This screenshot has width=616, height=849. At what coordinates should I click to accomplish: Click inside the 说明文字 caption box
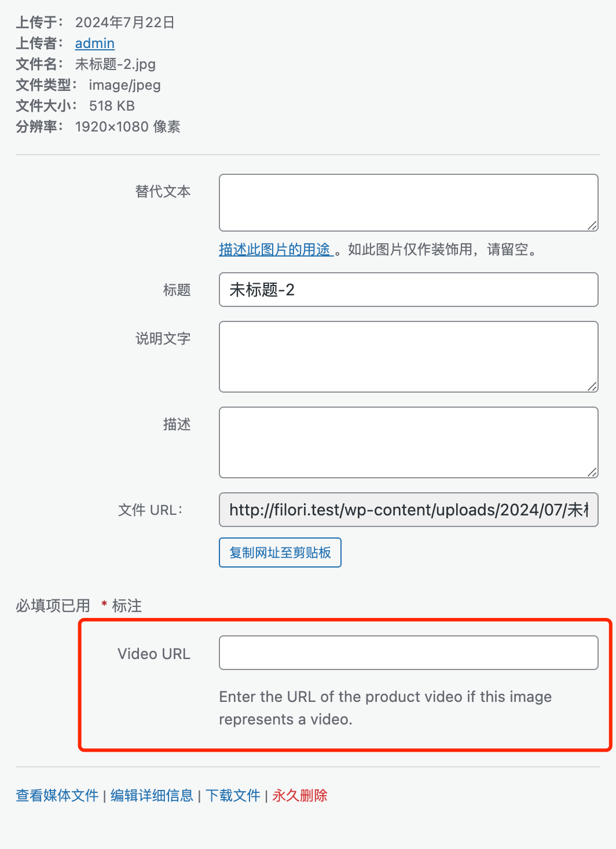click(x=408, y=356)
